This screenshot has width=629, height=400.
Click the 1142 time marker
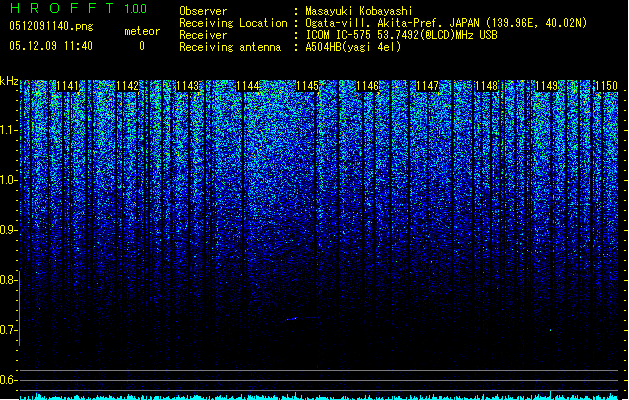[x=127, y=86]
